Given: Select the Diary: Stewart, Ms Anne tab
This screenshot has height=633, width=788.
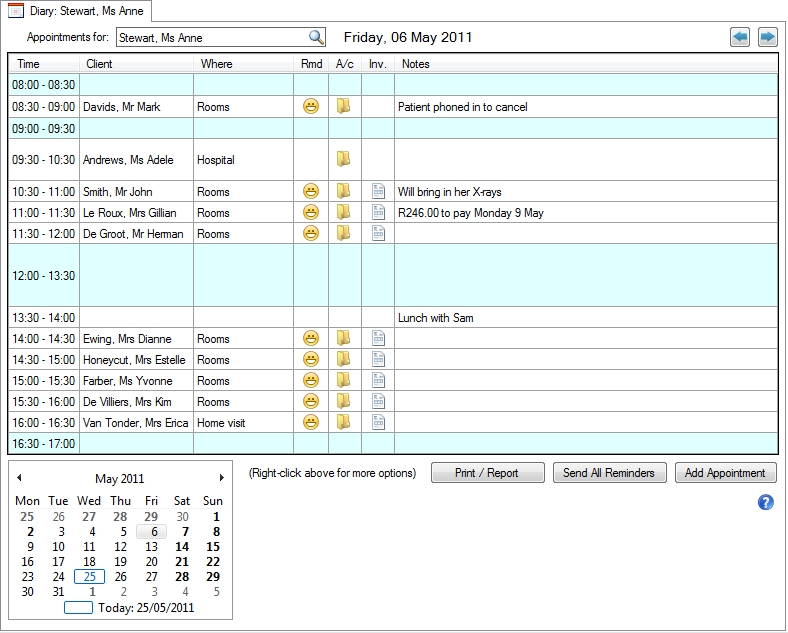Looking at the screenshot, I should coord(78,12).
